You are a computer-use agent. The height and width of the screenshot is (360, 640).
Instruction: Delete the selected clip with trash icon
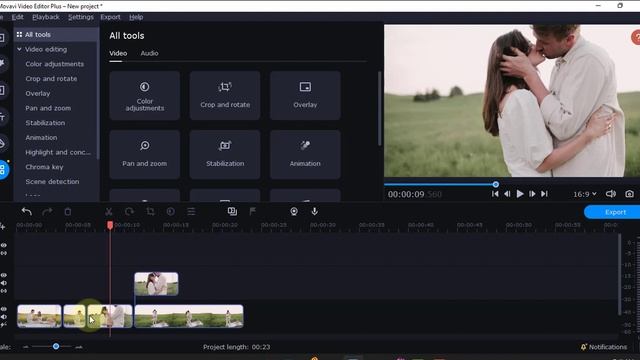[x=68, y=211]
